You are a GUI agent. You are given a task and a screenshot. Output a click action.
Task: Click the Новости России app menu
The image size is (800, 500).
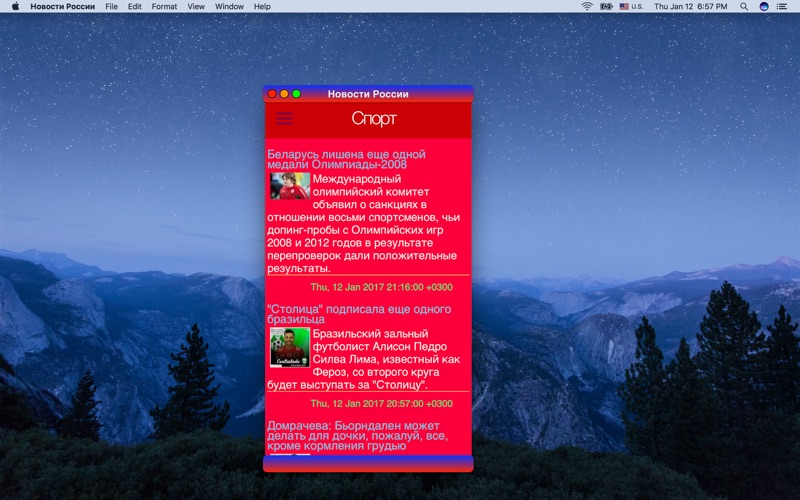pos(63,7)
